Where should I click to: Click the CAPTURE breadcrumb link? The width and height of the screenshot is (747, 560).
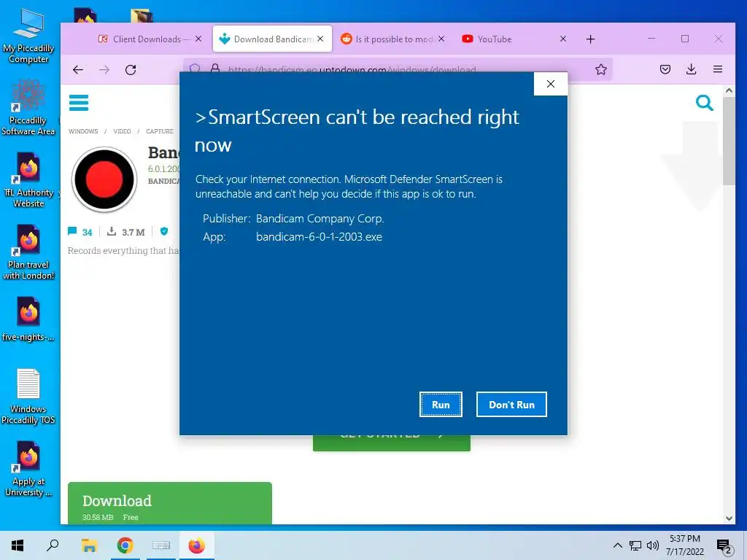pos(160,131)
